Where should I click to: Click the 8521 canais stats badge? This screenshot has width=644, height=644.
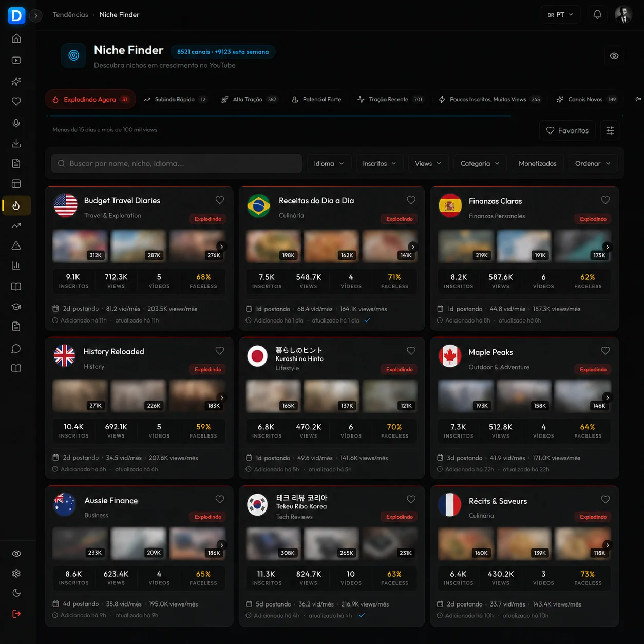pos(223,52)
